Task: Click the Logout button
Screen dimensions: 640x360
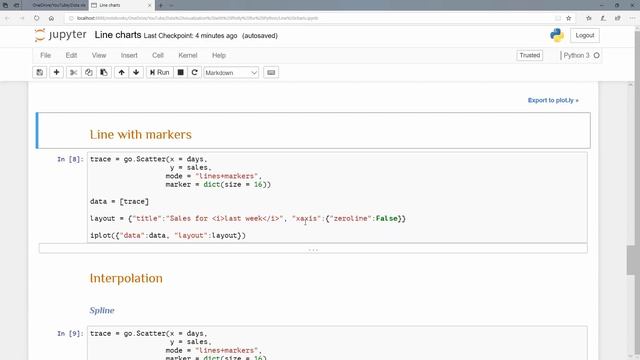Action: tap(584, 36)
